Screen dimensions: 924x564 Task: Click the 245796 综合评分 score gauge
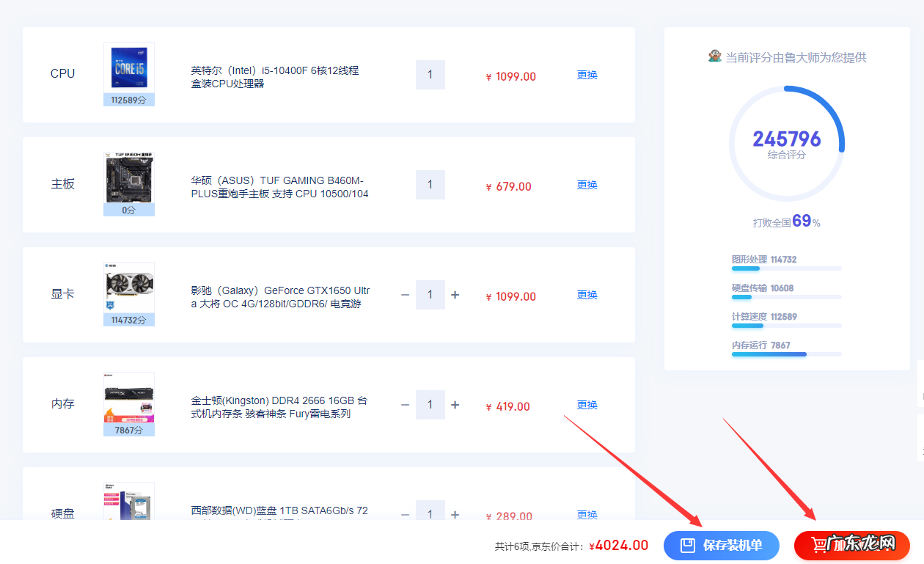click(787, 144)
